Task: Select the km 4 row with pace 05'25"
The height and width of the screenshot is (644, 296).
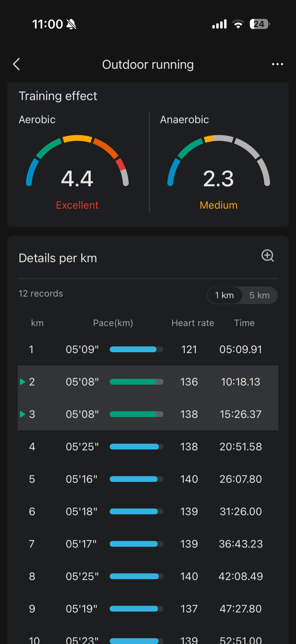Action: pos(148,447)
